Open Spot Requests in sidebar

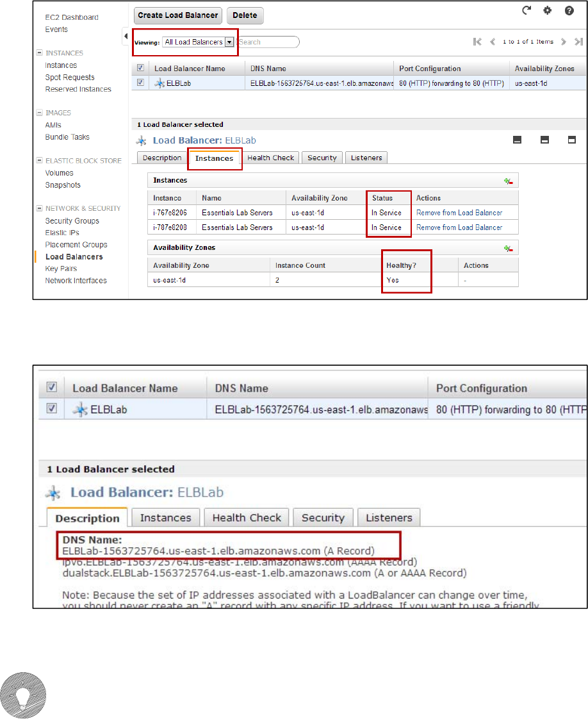tap(70, 78)
